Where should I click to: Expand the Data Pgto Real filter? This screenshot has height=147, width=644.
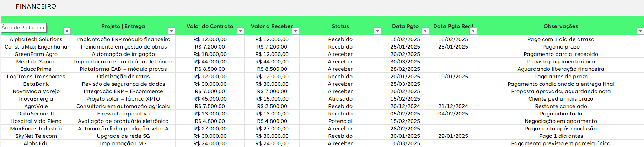[x=473, y=31]
